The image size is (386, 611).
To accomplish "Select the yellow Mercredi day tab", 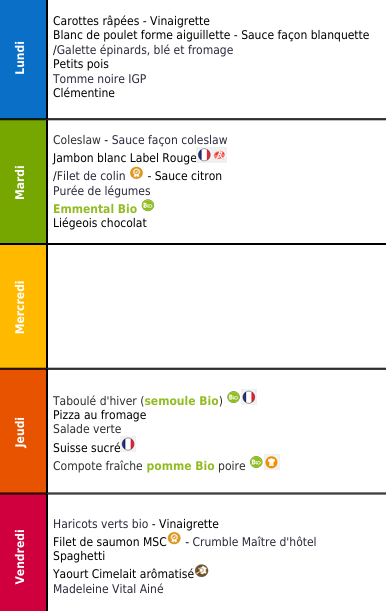I will point(23,307).
